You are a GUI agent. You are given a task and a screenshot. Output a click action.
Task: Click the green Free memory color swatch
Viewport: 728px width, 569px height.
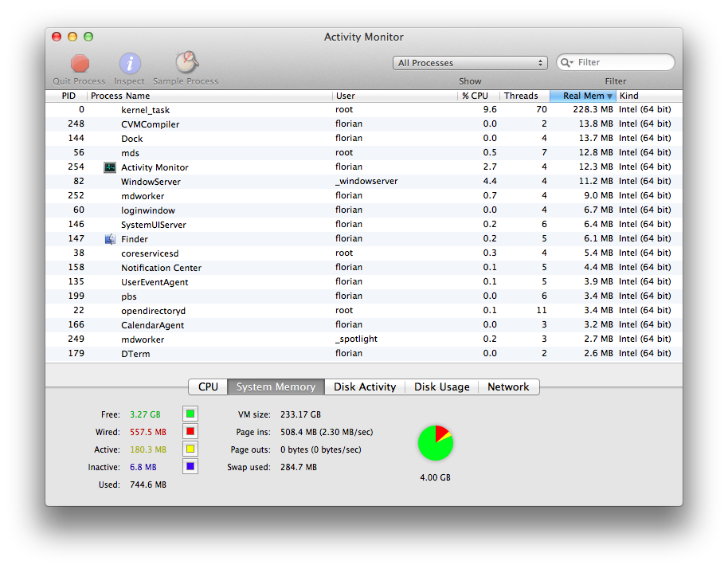pos(190,414)
